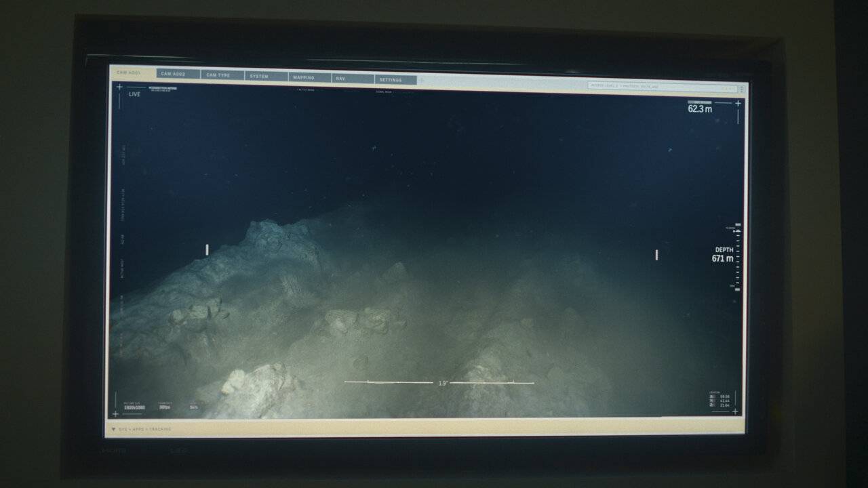Select the 1920x1080 picture size readout

(x=134, y=407)
